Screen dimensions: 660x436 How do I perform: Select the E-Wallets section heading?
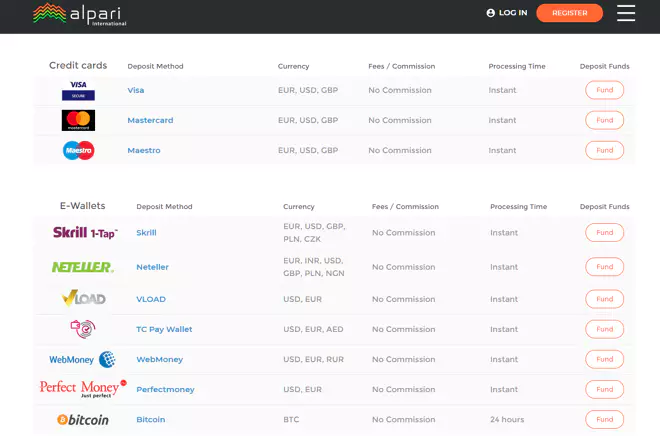pos(82,206)
